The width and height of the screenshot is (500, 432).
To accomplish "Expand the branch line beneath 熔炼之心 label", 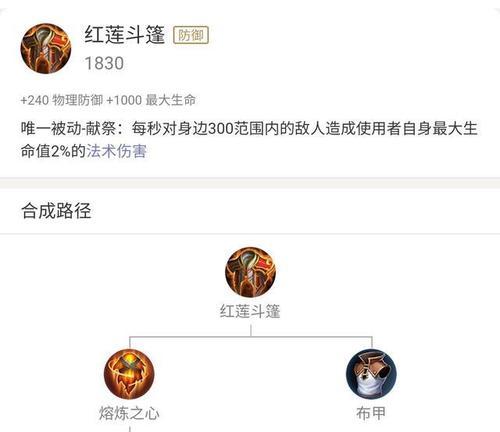I will (129, 429).
